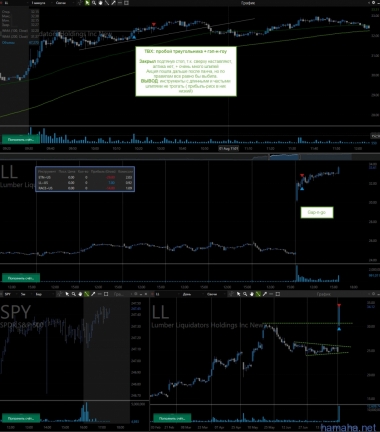The width and height of the screenshot is (380, 432).
Task: Select the horizontal line tool in the daily LL chart toolbar
Action: coord(271,294)
